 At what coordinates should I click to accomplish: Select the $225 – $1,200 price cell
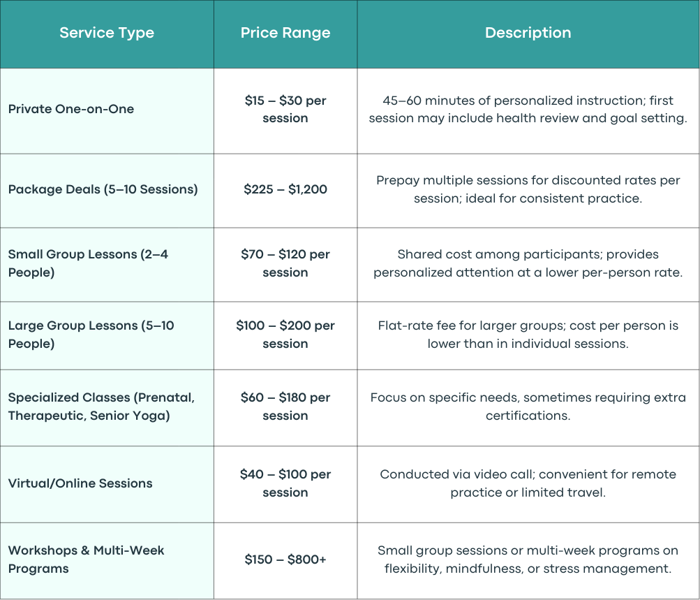[x=285, y=189]
